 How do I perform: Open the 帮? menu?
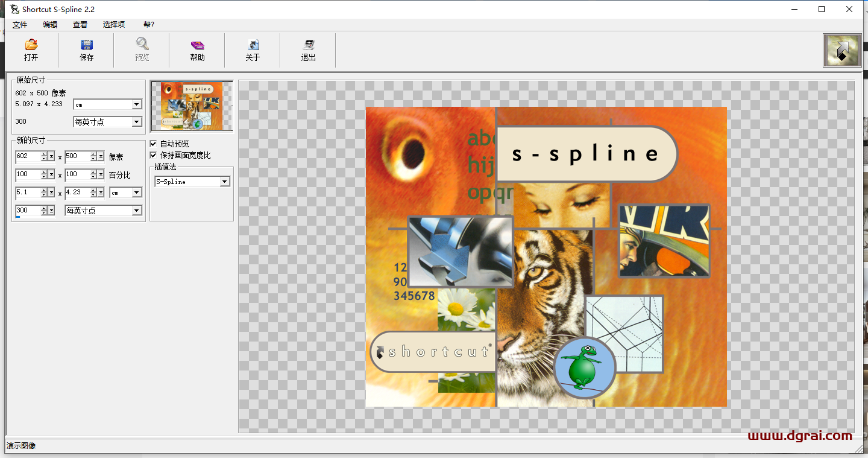click(149, 25)
